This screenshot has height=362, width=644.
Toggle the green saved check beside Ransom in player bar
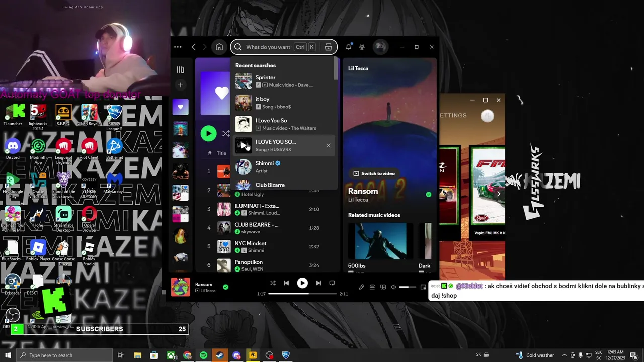coord(225,287)
